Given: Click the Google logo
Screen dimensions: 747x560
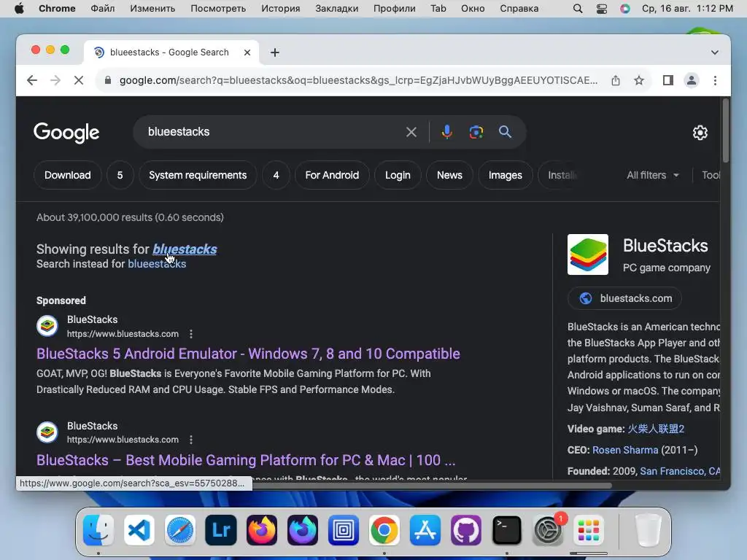Looking at the screenshot, I should [x=66, y=133].
